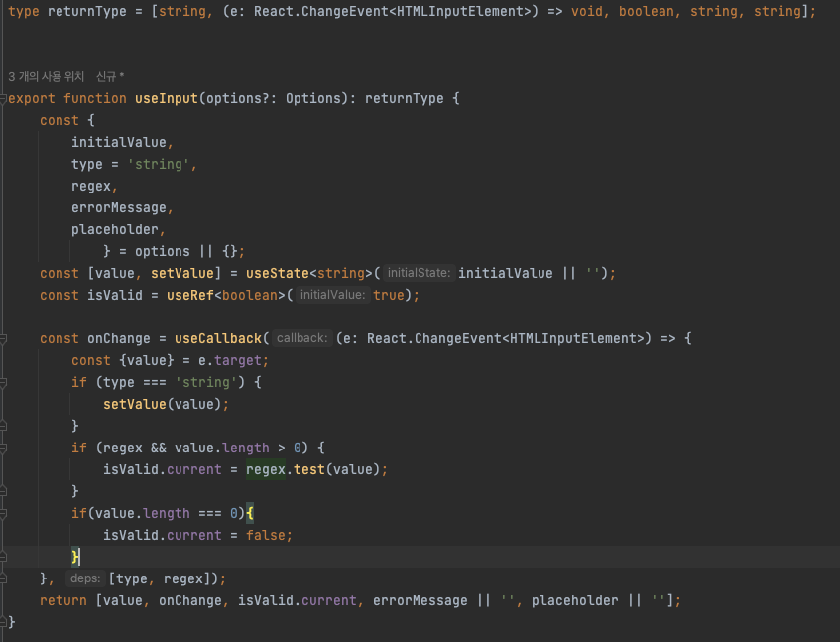840x642 pixels.
Task: Click void in the returnType tuple
Action: [x=586, y=11]
